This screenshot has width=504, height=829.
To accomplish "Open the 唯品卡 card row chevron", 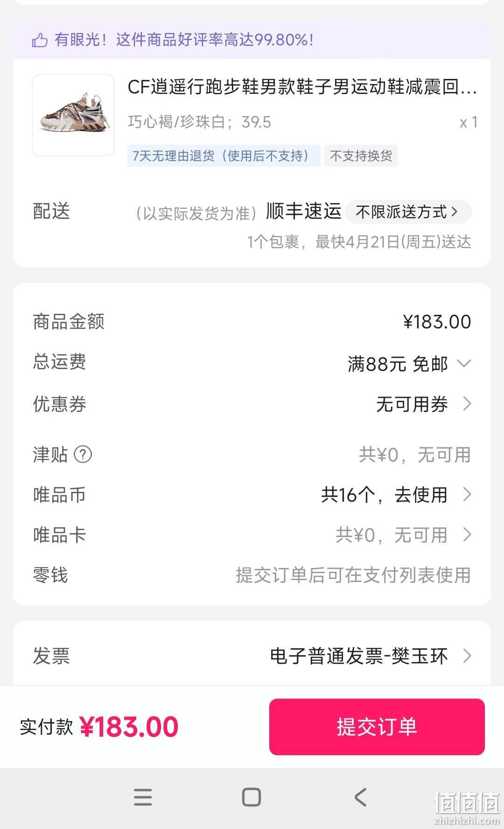I will 467,534.
